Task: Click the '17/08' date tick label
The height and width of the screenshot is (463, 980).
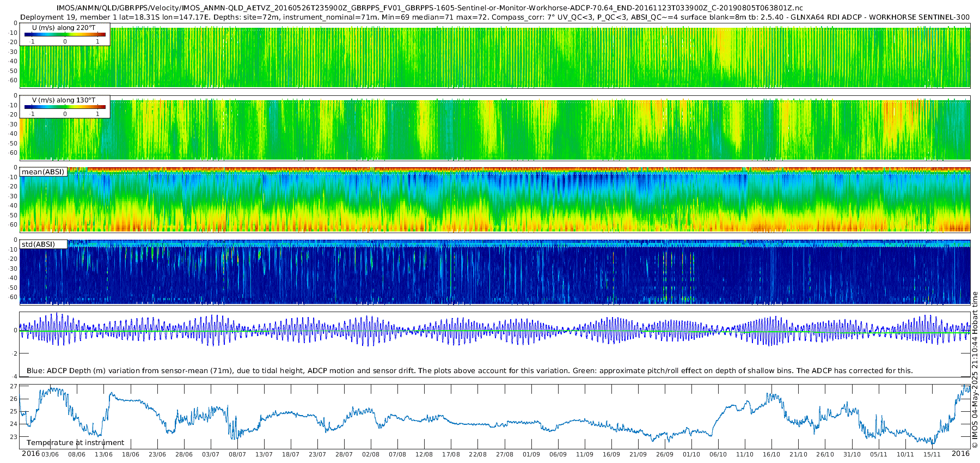Action: pyautogui.click(x=451, y=454)
